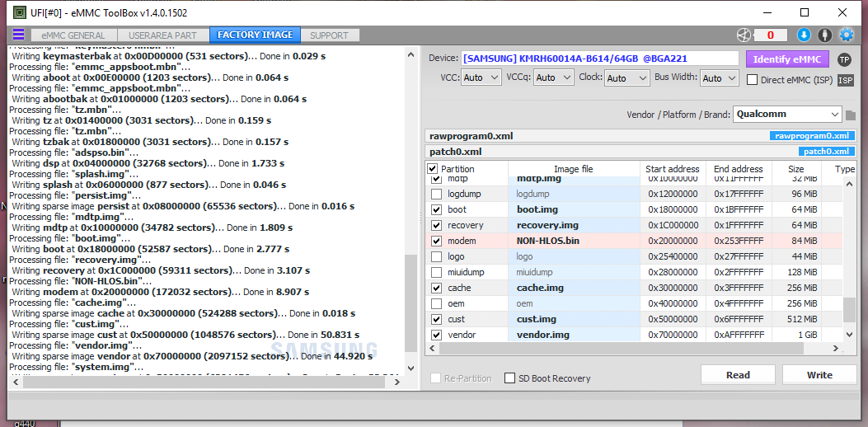This screenshot has height=427, width=868.
Task: Click the network globe icon
Action: coord(744,35)
